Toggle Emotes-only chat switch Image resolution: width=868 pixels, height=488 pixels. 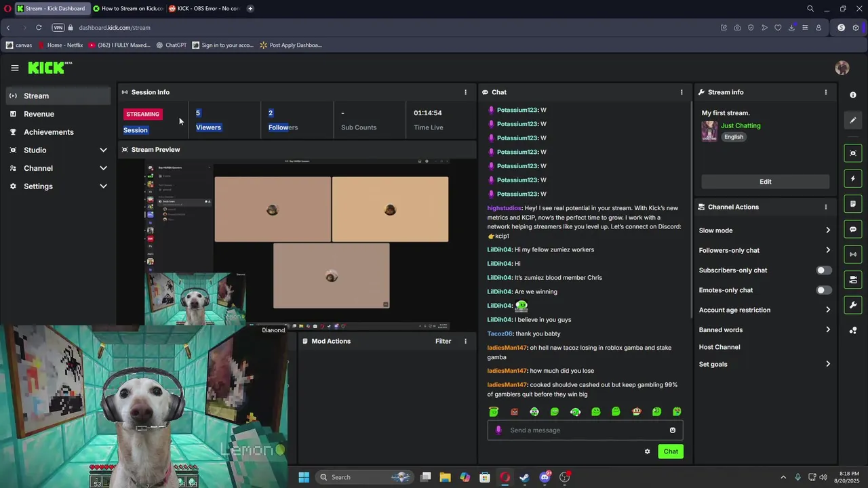823,290
